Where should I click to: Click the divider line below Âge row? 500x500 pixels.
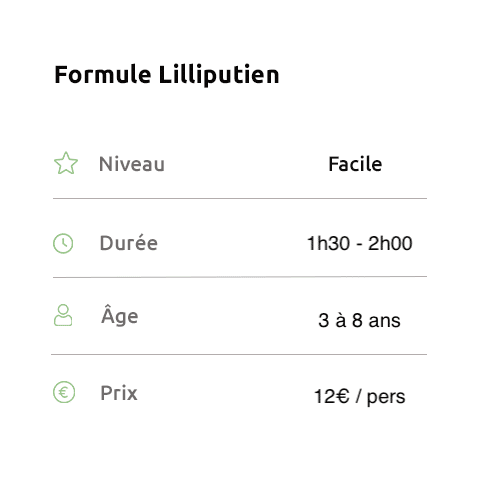click(x=239, y=354)
